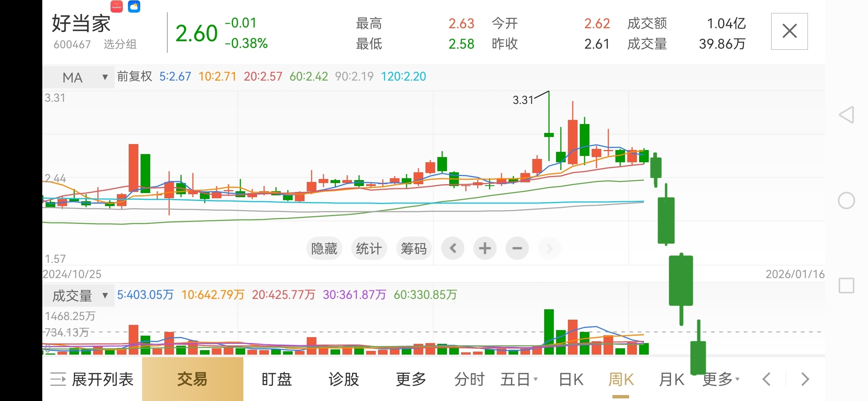Toggle the 前复权 adjustment setting

[x=135, y=76]
